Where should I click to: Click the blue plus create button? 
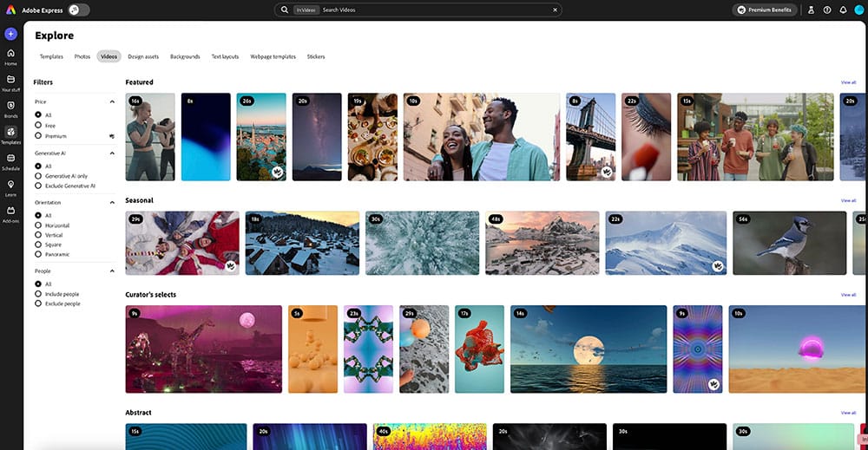click(10, 34)
